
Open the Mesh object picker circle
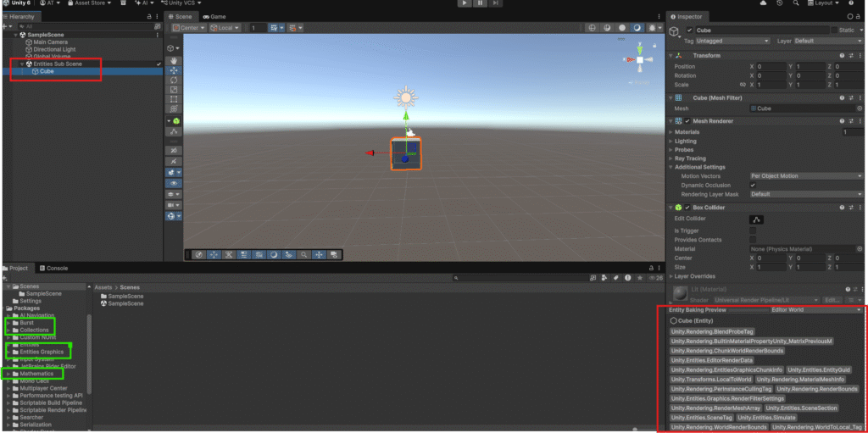coord(860,108)
